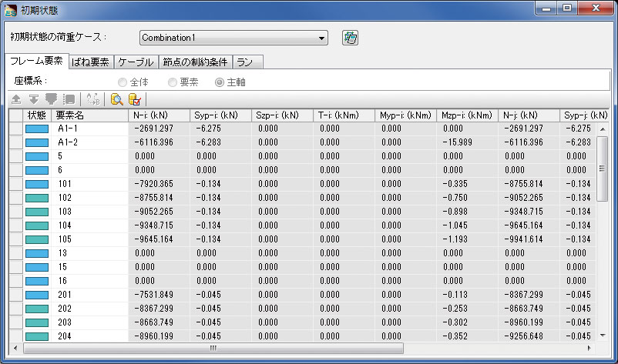This screenshot has height=364, width=618.
Task: Switch to the フレーム要素 tab
Action: [x=37, y=61]
